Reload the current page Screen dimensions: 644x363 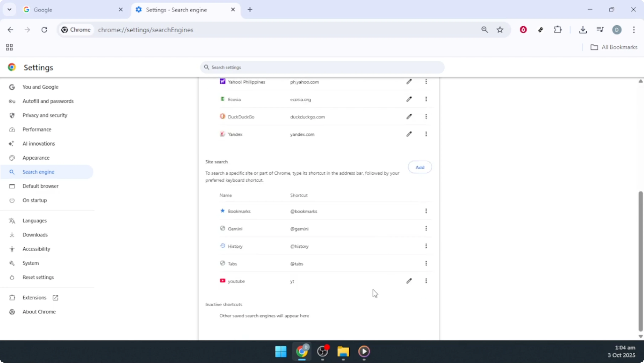point(44,30)
